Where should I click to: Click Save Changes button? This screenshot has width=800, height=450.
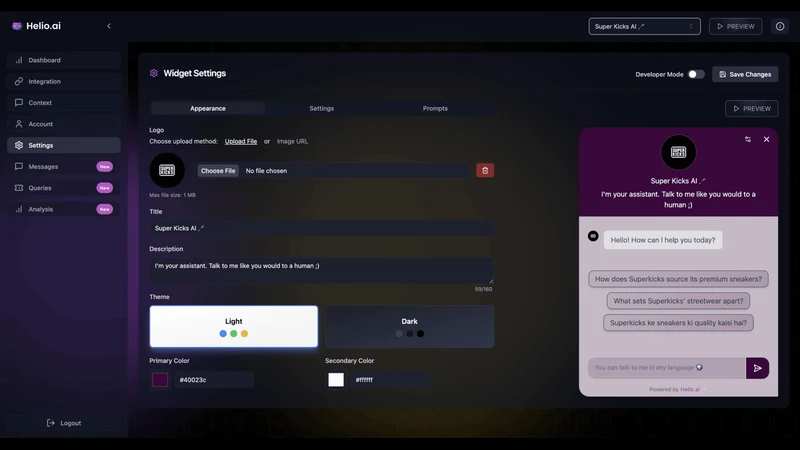[x=745, y=74]
